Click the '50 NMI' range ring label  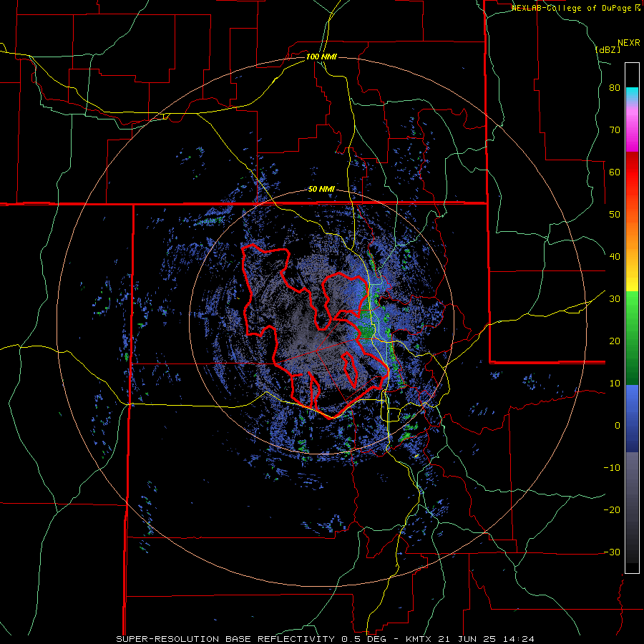tap(321, 190)
